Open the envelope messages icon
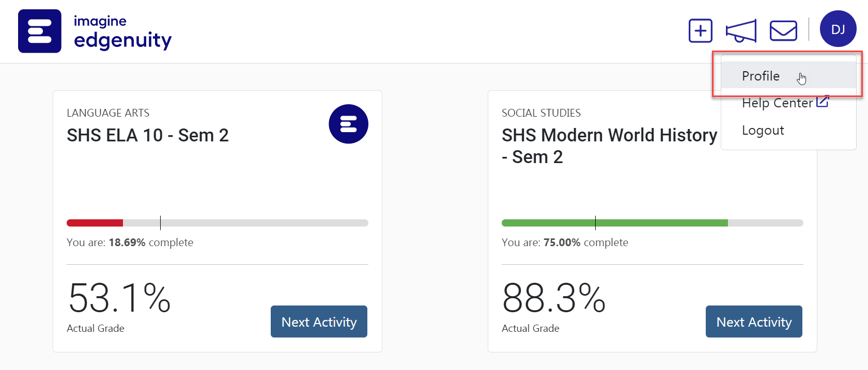Viewport: 868px width, 370px height. (783, 30)
